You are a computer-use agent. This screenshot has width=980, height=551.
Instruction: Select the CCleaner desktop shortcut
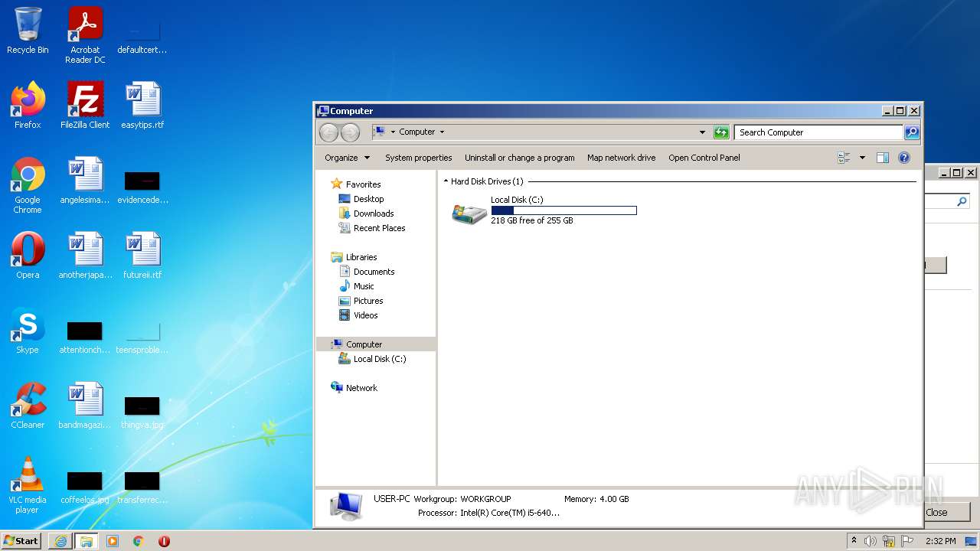pos(28,405)
